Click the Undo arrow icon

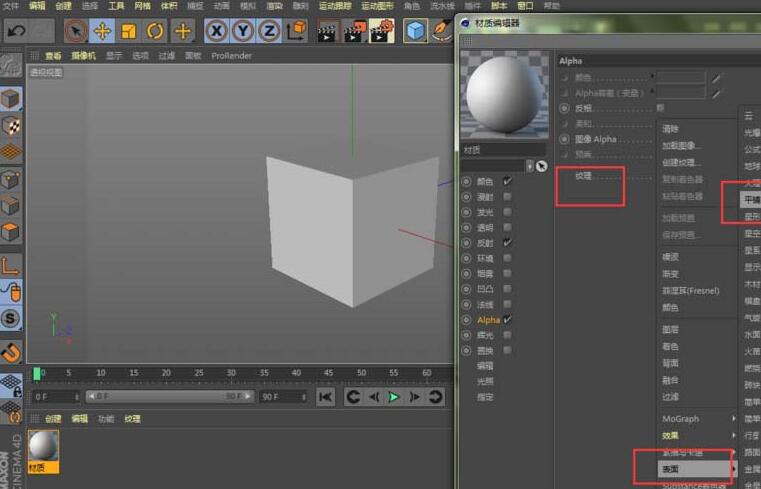coord(17,31)
